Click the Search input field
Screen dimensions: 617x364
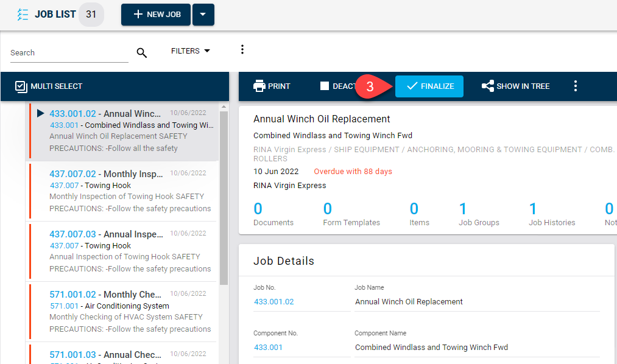pos(69,53)
